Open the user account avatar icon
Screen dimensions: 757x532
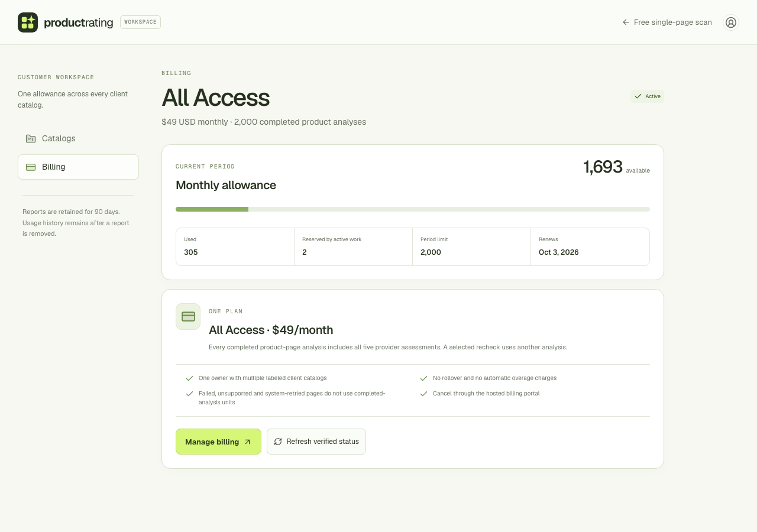[x=731, y=22]
